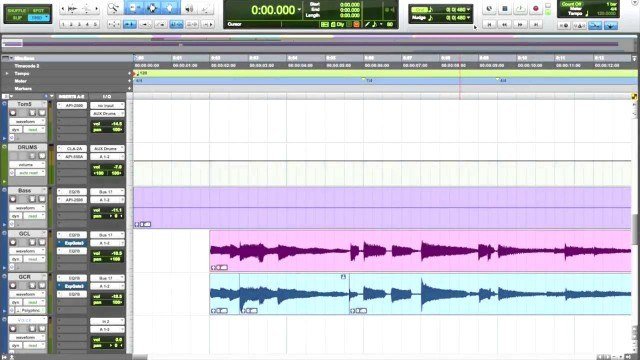
Task: Open DRUMS track view selector volume
Action: [x=27, y=165]
